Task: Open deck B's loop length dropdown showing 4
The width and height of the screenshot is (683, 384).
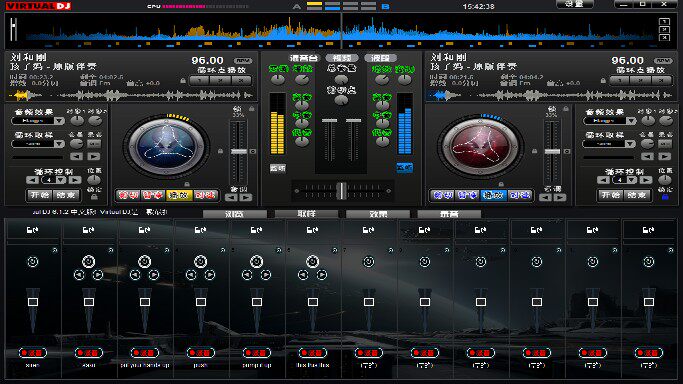Action: tap(625, 180)
